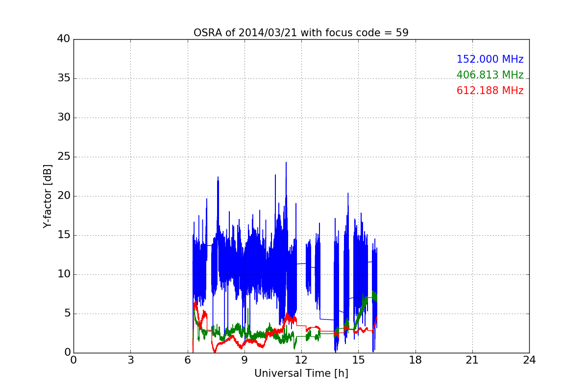Select the red 612.188 MHz legend label
This screenshot has width=588, height=392.
click(x=490, y=91)
